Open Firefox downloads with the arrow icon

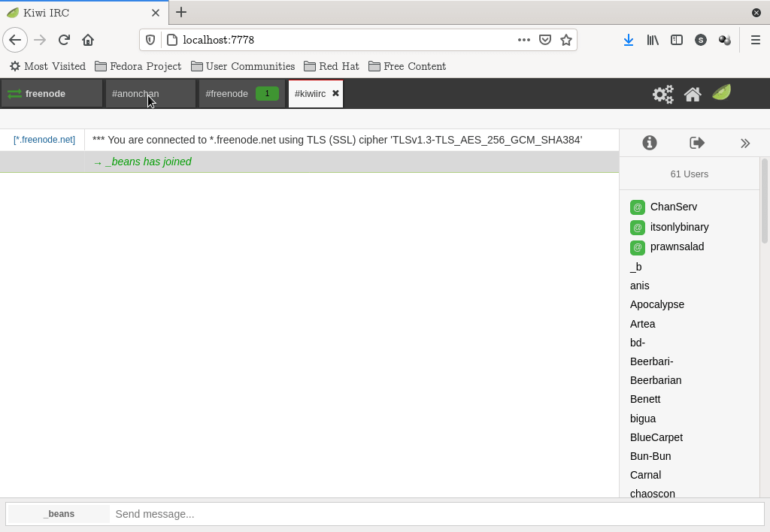tap(629, 40)
